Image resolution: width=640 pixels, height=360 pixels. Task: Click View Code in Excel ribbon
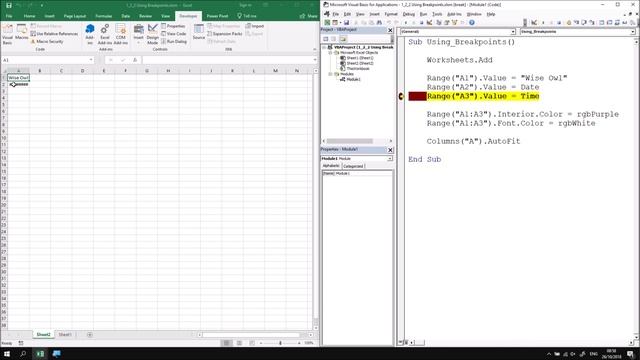pos(173,34)
